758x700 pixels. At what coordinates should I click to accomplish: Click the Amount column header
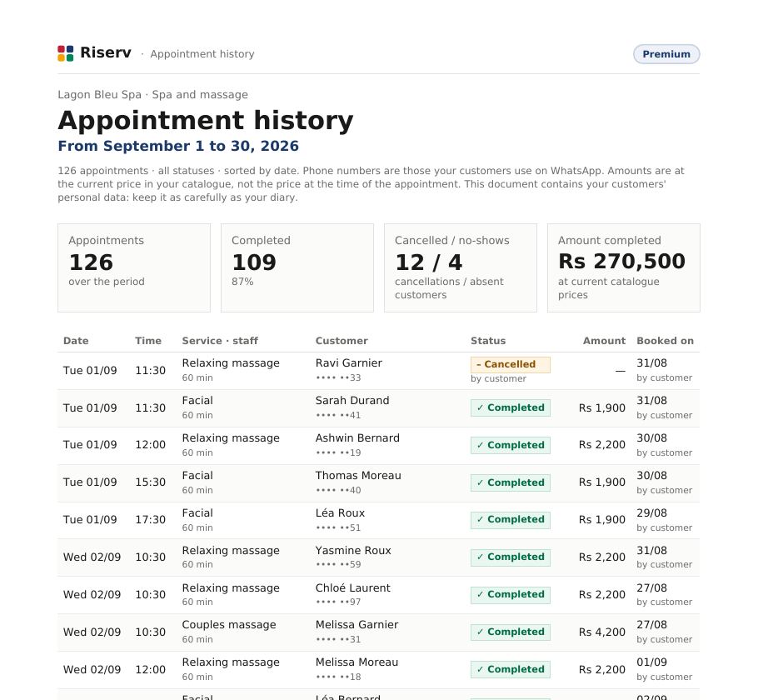604,341
